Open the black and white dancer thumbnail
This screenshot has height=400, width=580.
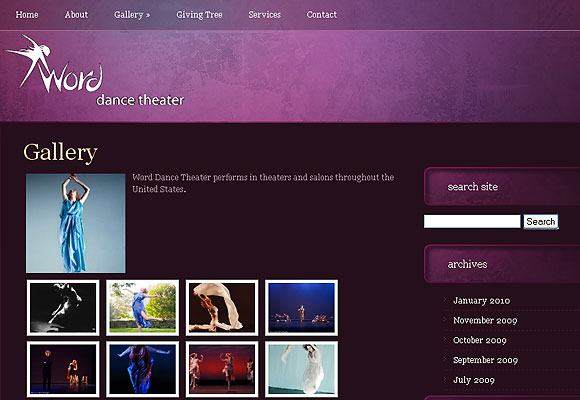pos(63,308)
